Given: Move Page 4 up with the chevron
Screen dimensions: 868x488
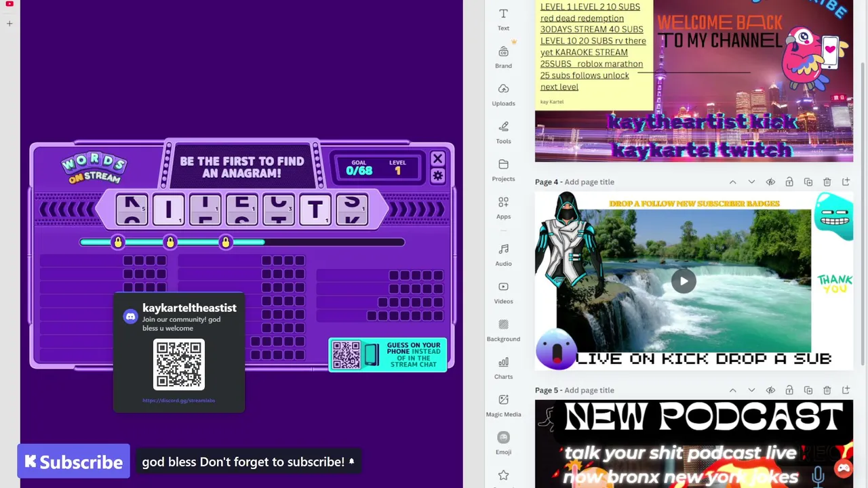Looking at the screenshot, I should pyautogui.click(x=732, y=182).
